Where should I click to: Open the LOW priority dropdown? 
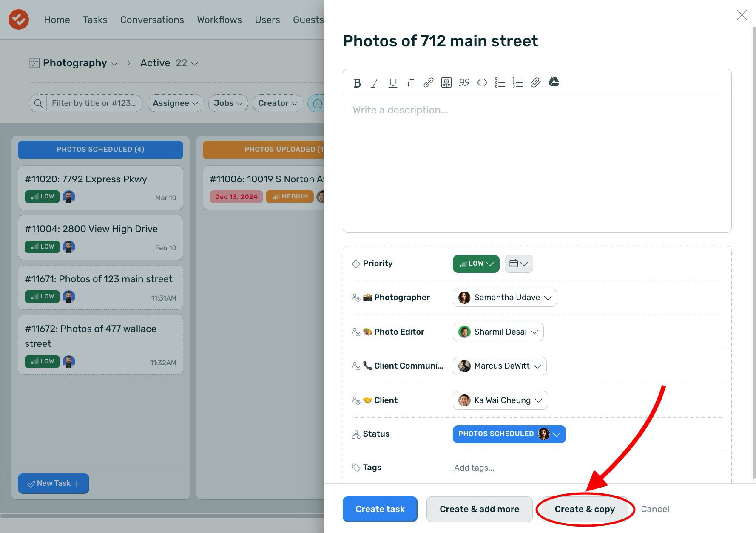pyautogui.click(x=476, y=264)
